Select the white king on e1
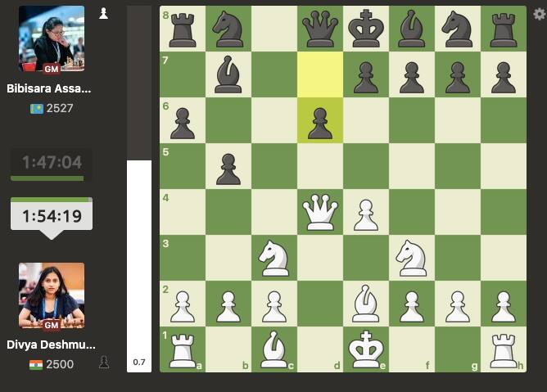This screenshot has width=547, height=392. pos(365,349)
